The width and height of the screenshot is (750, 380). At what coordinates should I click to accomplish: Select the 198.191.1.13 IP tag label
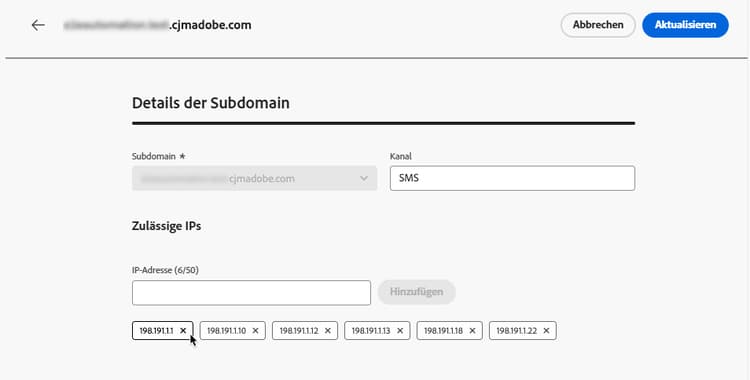[x=371, y=330]
